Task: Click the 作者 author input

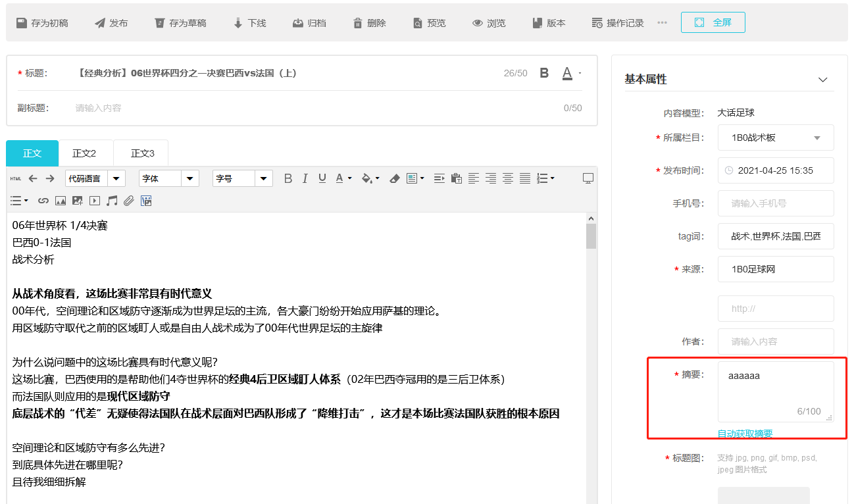Action: coord(776,341)
